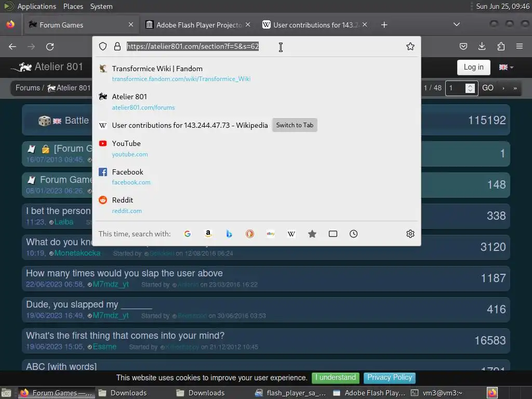Open search settings gear icon
This screenshot has height=399, width=532.
click(x=410, y=234)
